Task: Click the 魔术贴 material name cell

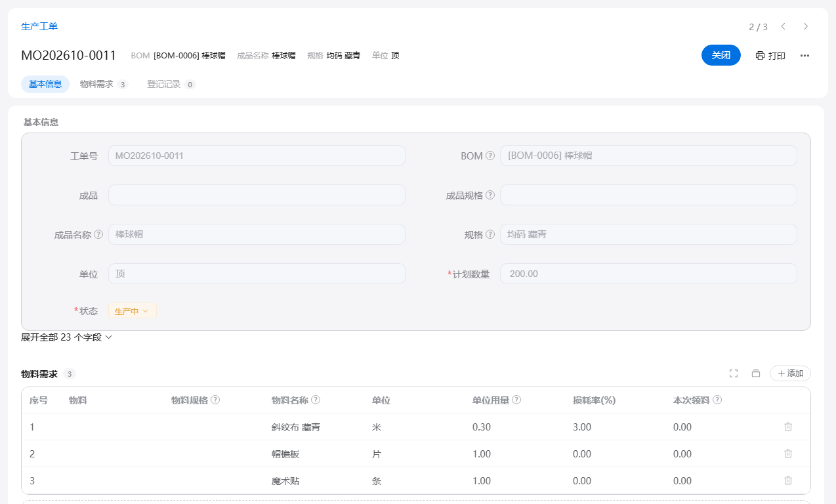Action: click(x=285, y=481)
